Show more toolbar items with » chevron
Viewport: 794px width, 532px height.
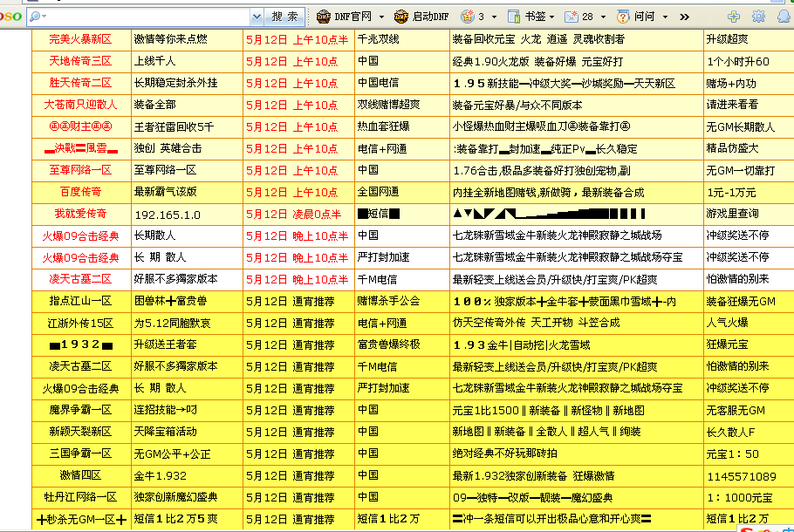[x=685, y=17]
